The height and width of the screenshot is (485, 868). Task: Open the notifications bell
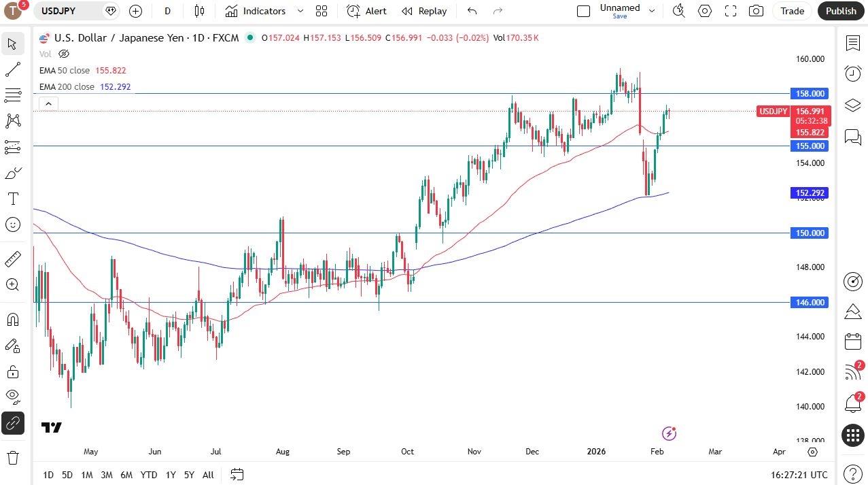point(852,404)
